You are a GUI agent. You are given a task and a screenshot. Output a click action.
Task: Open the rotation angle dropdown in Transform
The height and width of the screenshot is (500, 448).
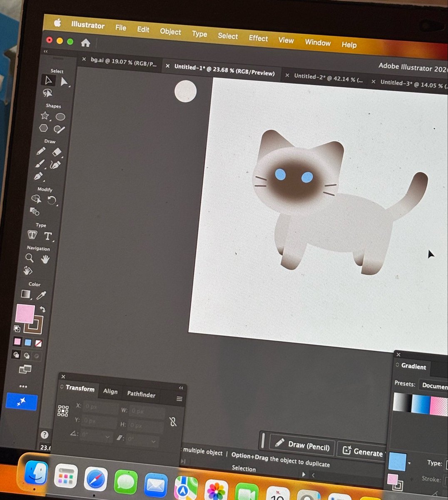pyautogui.click(x=107, y=437)
